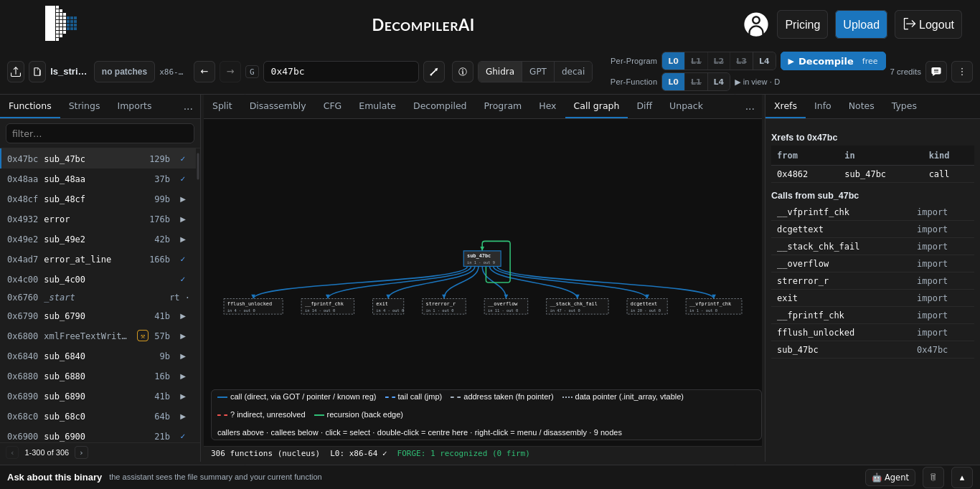Select the dcgettext node in call graph

pos(647,306)
